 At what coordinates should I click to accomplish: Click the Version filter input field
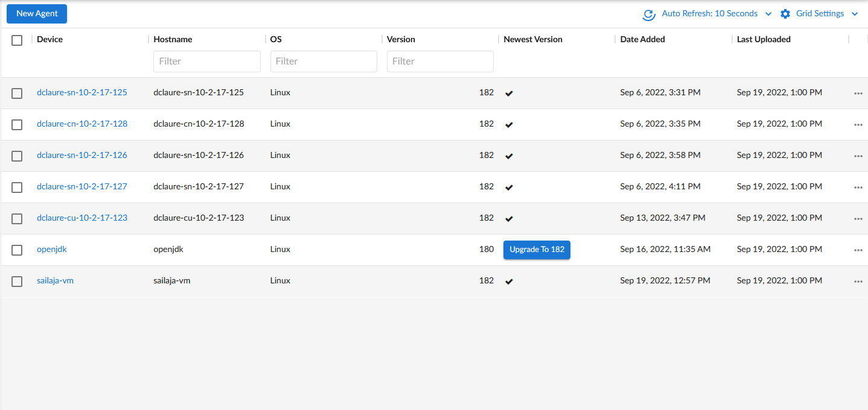click(440, 61)
